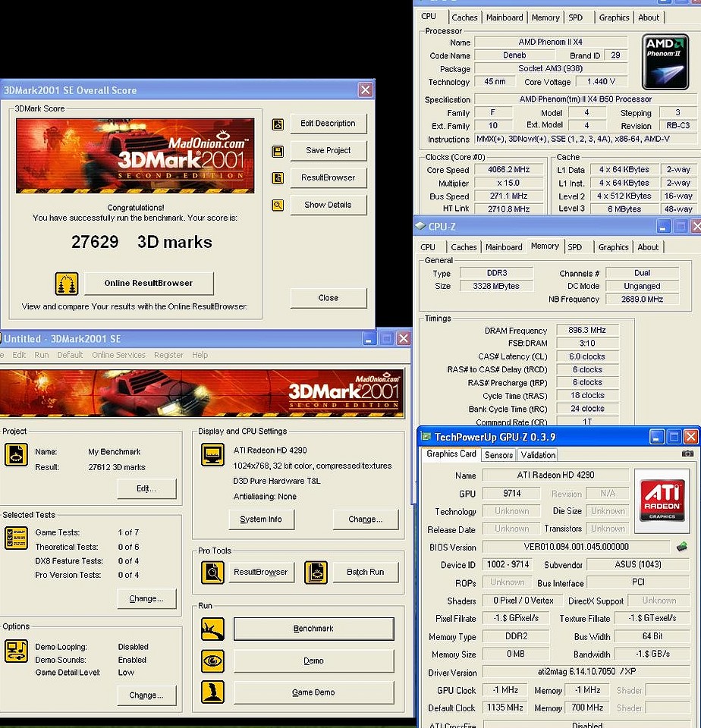This screenshot has height=728, width=701.
Task: Click the Batch Run icon in Pro Tools
Action: click(x=316, y=572)
